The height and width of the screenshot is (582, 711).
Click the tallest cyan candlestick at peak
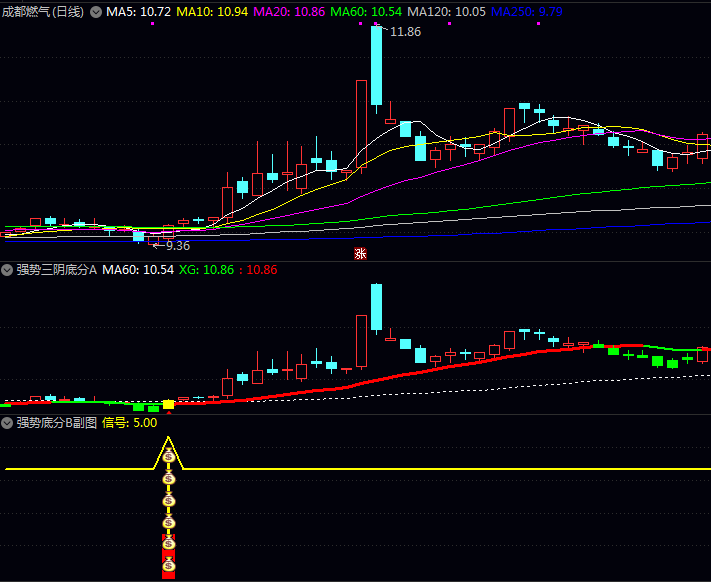pos(376,65)
